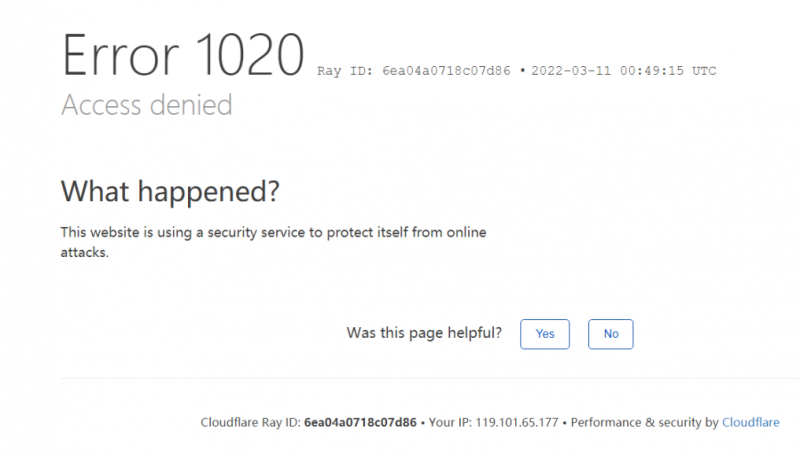Click the Performance & security by text
This screenshot has width=800, height=459.
pos(644,423)
